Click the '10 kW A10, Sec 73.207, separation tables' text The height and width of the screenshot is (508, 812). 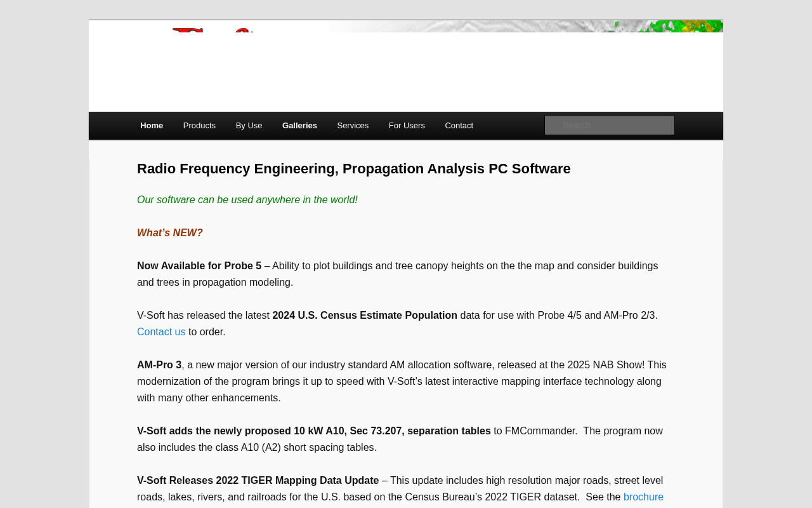pos(392,431)
